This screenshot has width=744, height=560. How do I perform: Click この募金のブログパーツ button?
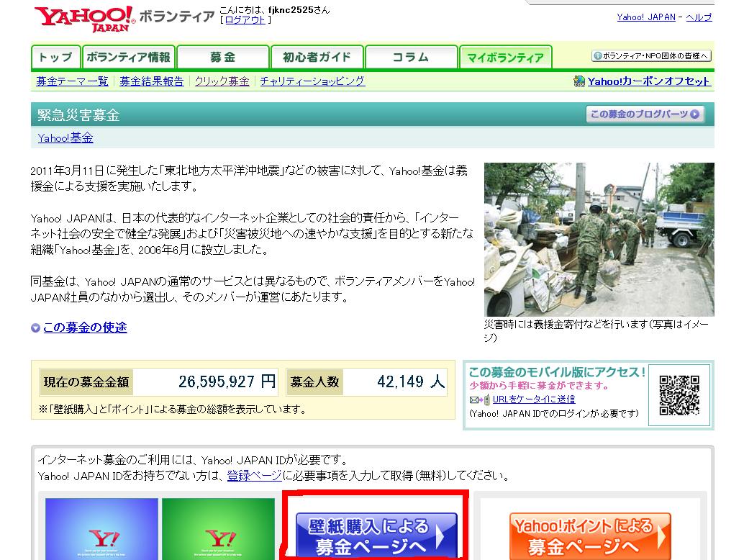point(645,114)
